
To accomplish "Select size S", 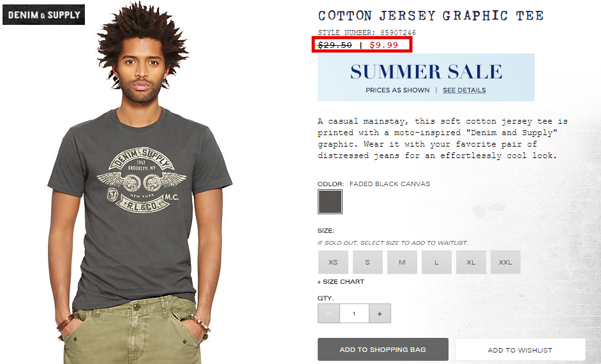I will point(367,263).
